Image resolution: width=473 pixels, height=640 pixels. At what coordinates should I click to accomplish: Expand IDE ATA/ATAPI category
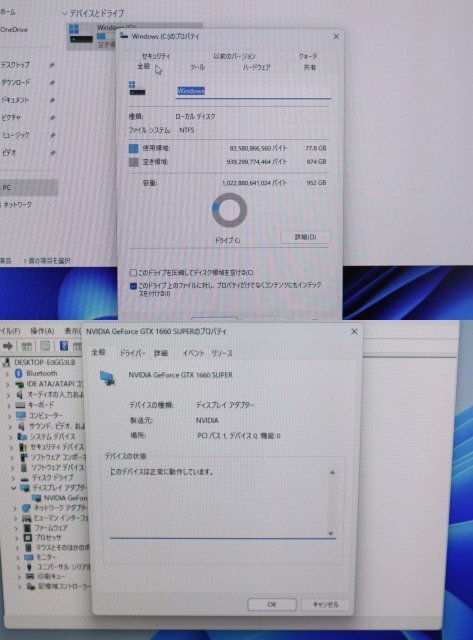[8, 384]
